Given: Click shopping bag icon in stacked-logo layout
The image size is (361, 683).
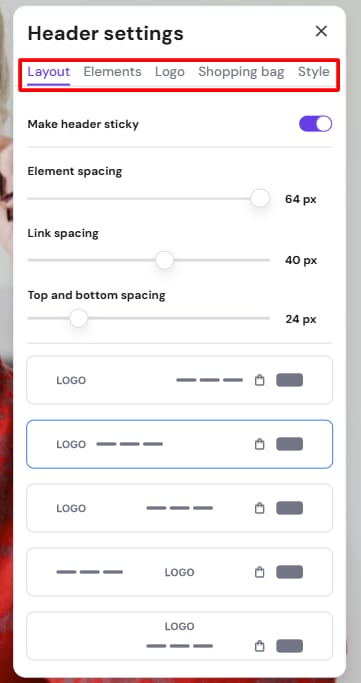Looking at the screenshot, I should (x=260, y=646).
